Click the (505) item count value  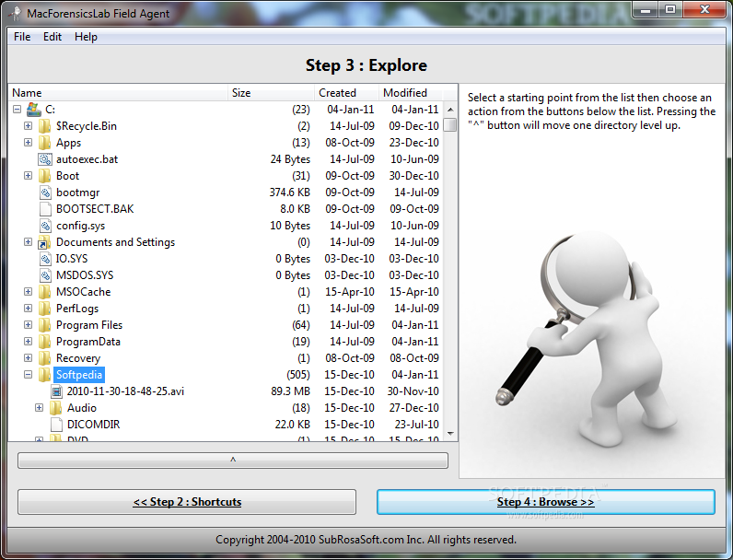(x=298, y=375)
